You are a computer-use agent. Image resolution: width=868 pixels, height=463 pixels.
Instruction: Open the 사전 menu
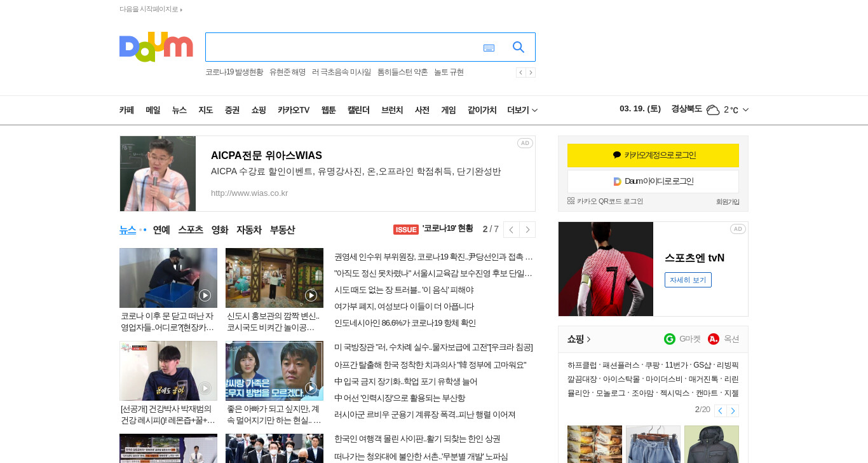coord(422,110)
